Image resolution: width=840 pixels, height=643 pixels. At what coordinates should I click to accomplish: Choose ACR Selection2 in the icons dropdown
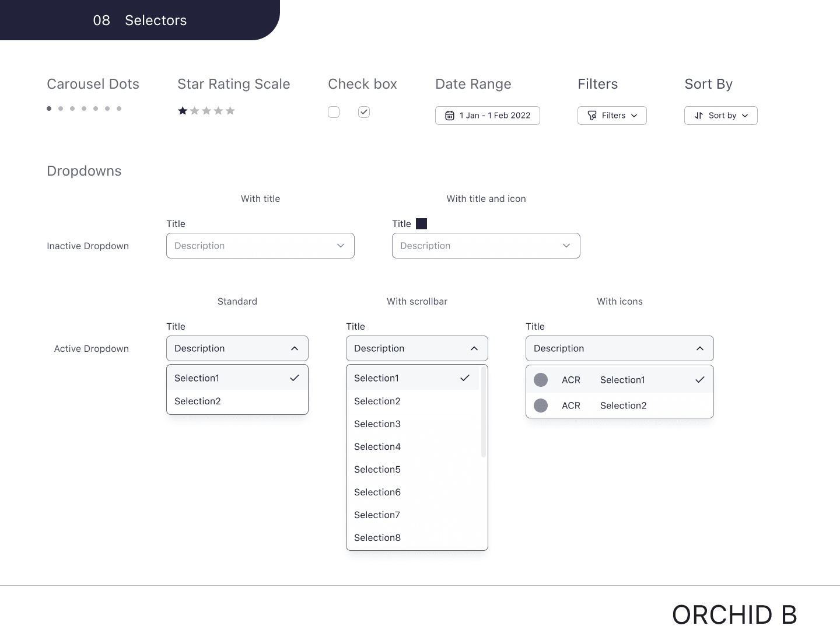click(x=619, y=406)
